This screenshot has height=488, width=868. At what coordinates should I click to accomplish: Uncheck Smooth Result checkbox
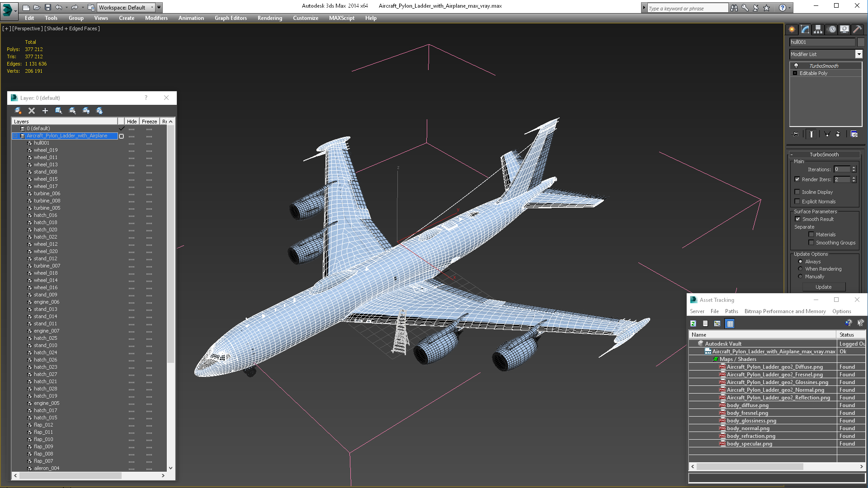(x=797, y=219)
